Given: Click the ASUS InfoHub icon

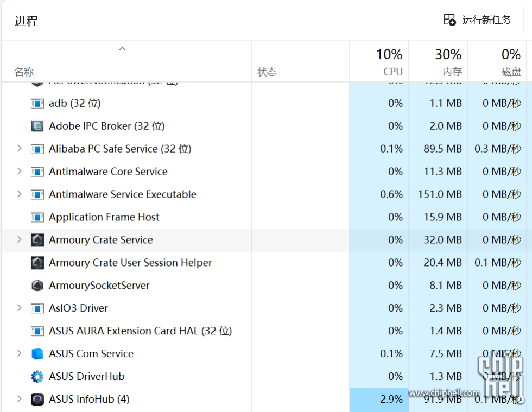Looking at the screenshot, I should point(37,399).
